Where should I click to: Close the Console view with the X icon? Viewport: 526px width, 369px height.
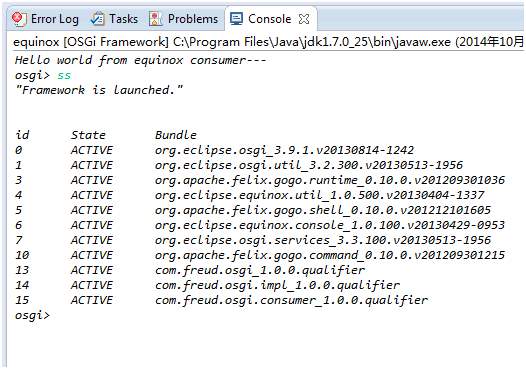304,19
